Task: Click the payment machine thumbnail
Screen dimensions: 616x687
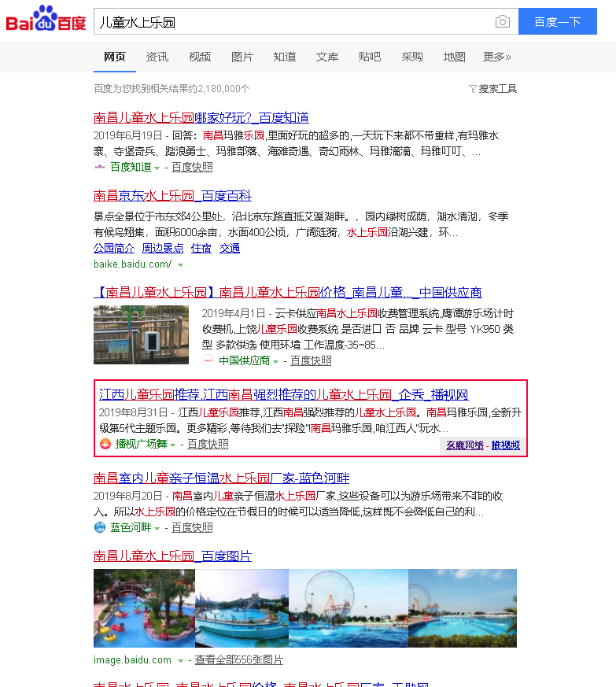Action: pyautogui.click(x=141, y=334)
